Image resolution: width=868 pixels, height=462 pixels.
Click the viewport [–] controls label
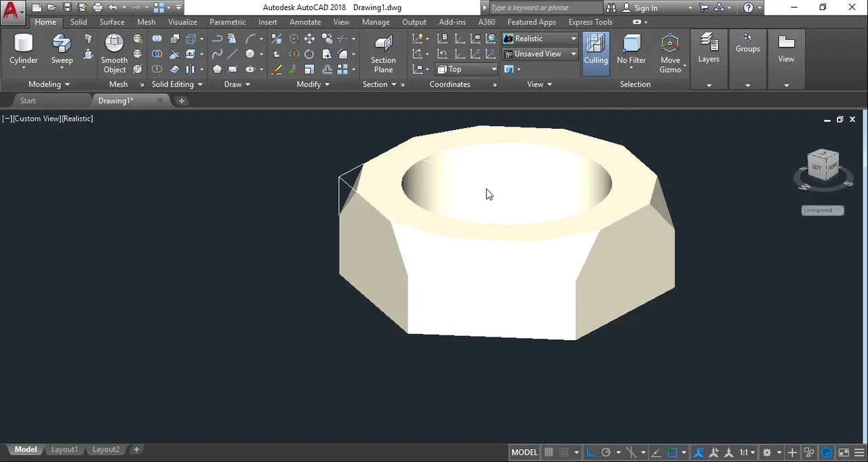pos(7,119)
